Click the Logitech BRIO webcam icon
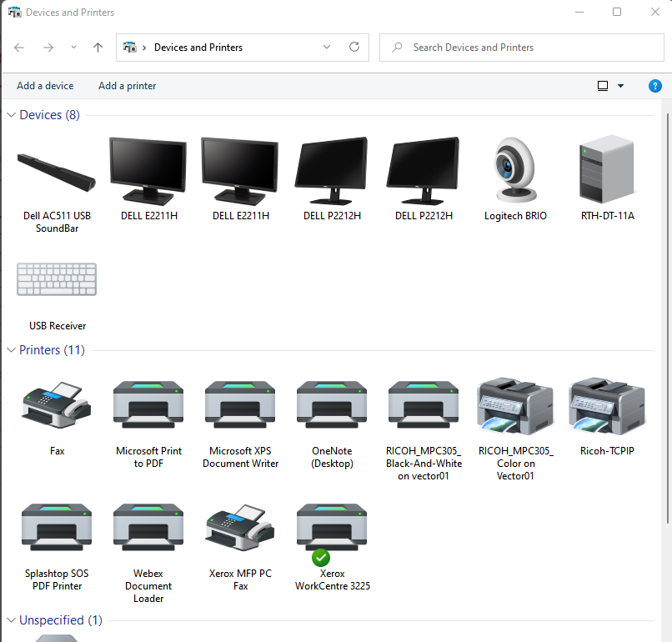The width and height of the screenshot is (672, 642). pyautogui.click(x=515, y=170)
